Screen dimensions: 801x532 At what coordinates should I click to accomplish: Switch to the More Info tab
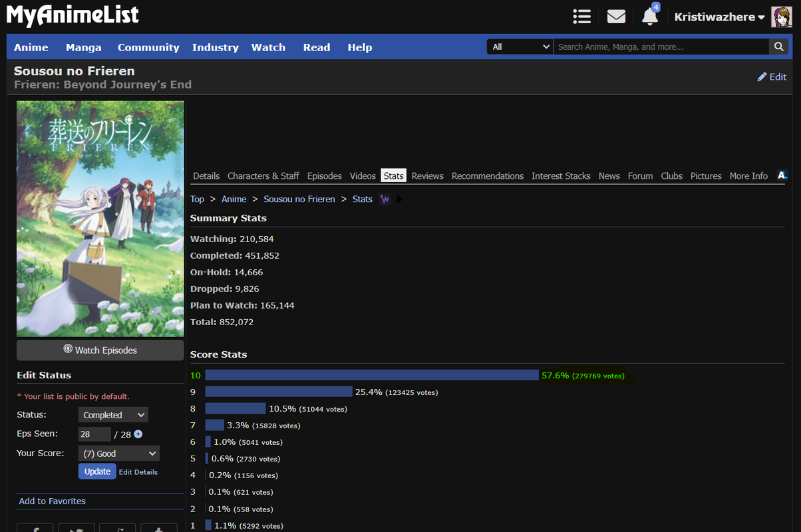pyautogui.click(x=748, y=176)
